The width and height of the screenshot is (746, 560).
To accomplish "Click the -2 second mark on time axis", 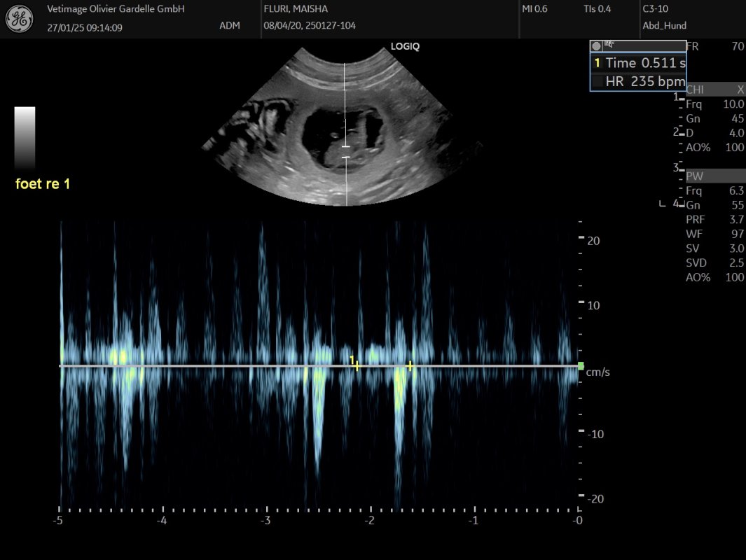I will click(x=370, y=520).
